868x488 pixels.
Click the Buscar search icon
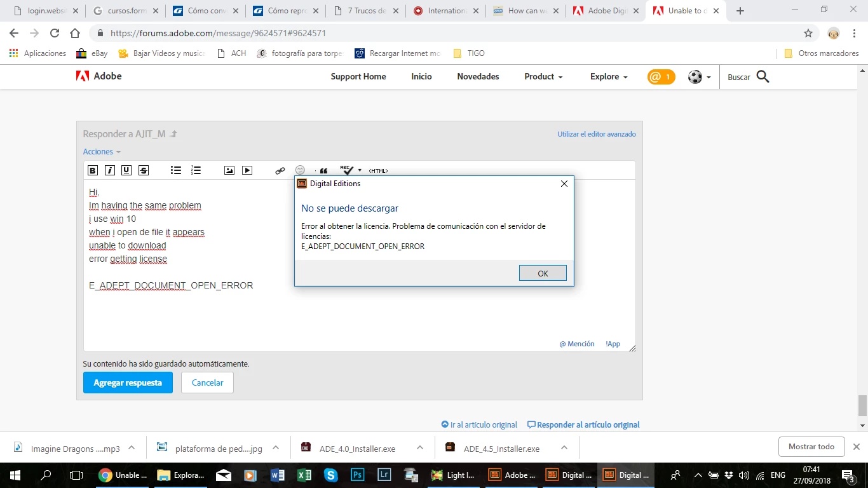763,77
